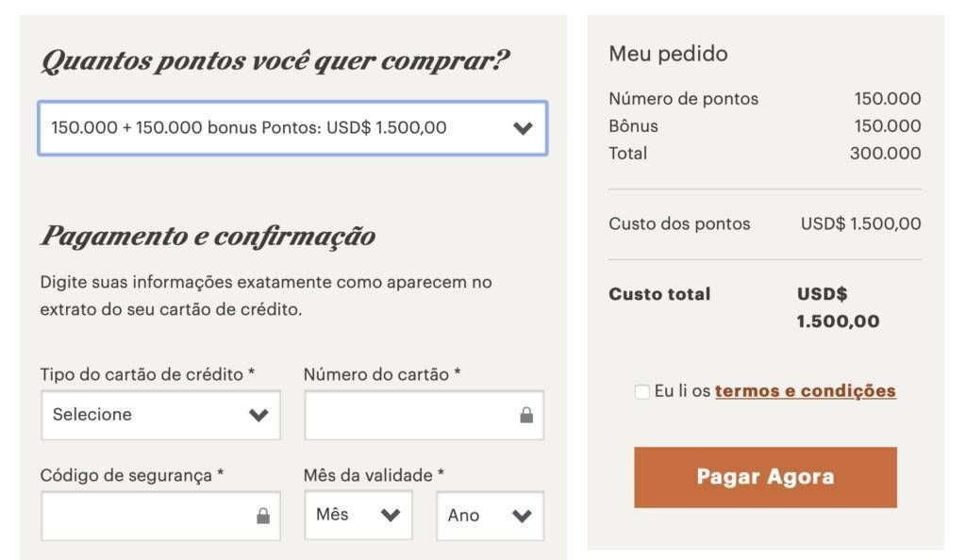
Task: Click the lock icon in security code field
Action: tap(263, 516)
